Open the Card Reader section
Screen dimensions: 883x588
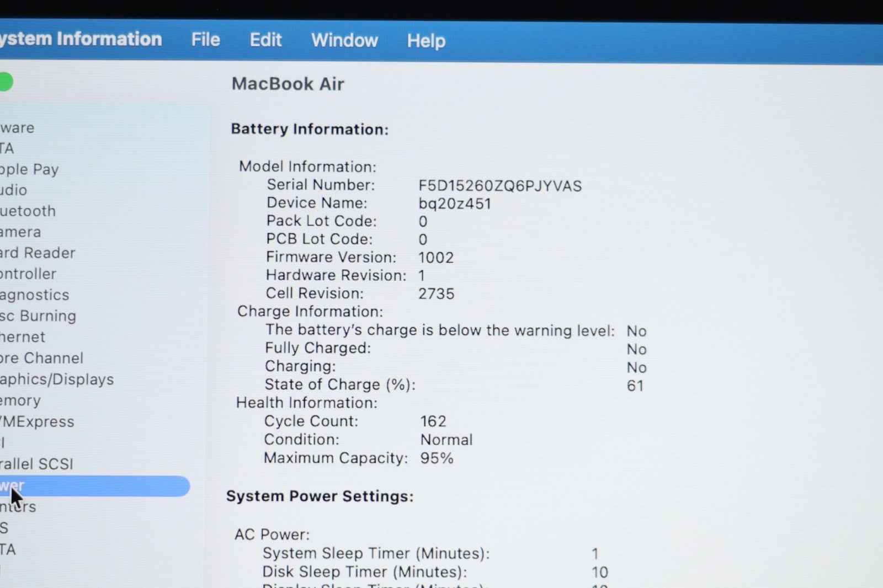[x=38, y=253]
